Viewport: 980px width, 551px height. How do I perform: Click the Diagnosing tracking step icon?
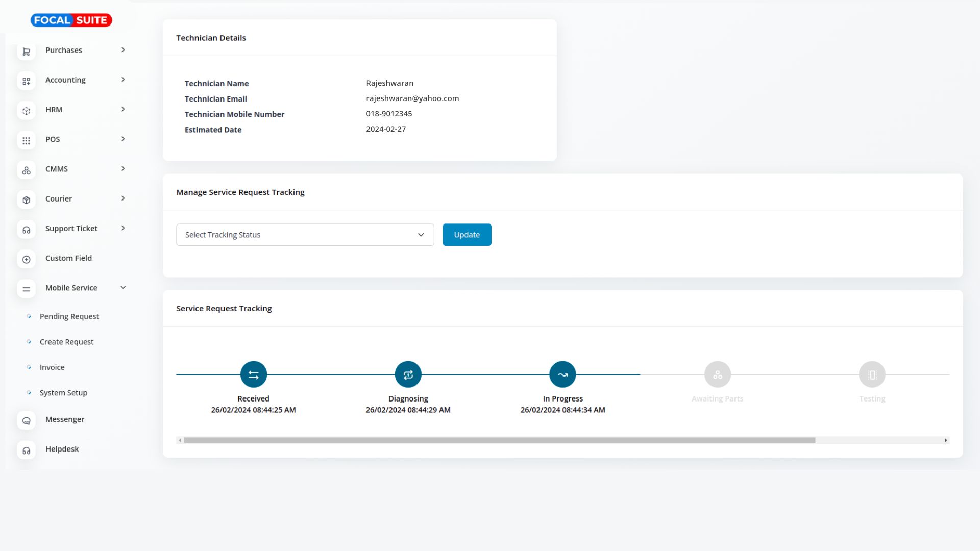[x=408, y=374]
